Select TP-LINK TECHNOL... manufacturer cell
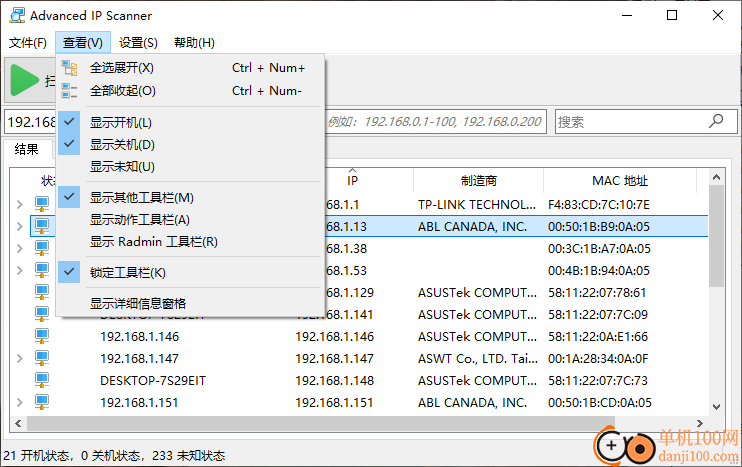This screenshot has width=742, height=467. [x=477, y=205]
